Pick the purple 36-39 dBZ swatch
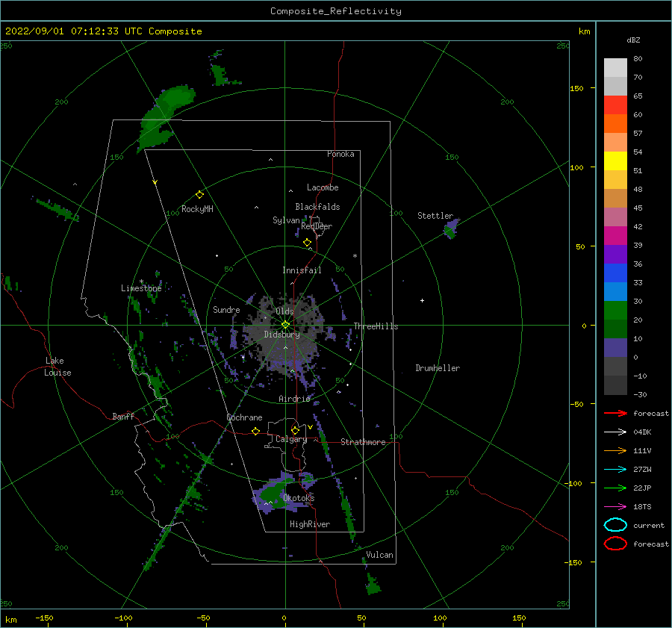Image resolution: width=672 pixels, height=628 pixels. coord(615,255)
